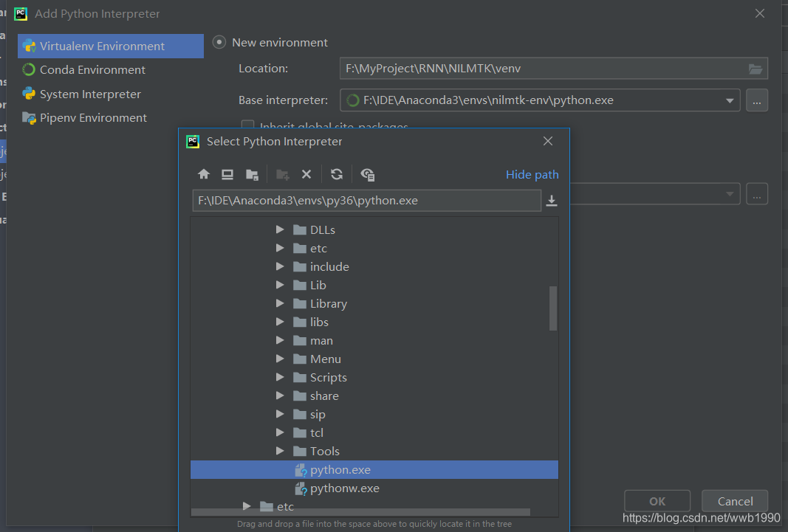The height and width of the screenshot is (532, 788).
Task: Expand the Tools folder
Action: [x=280, y=451]
